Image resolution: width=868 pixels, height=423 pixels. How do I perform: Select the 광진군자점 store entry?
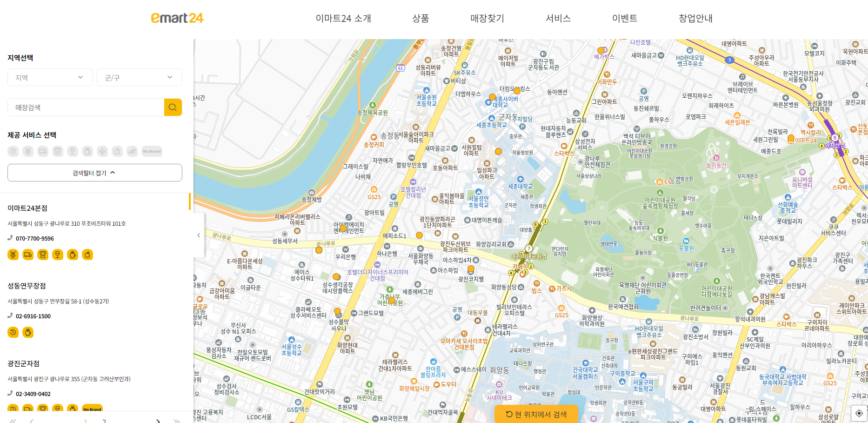pyautogui.click(x=23, y=363)
